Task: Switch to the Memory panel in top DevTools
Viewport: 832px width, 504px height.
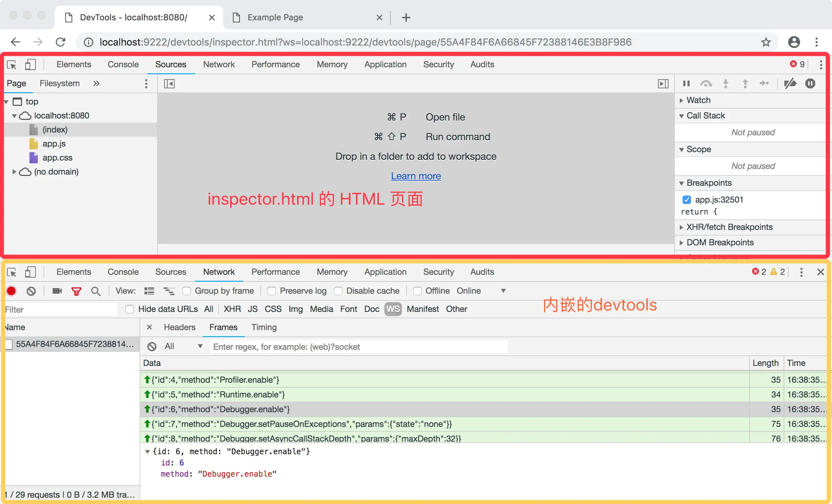Action: [x=332, y=64]
